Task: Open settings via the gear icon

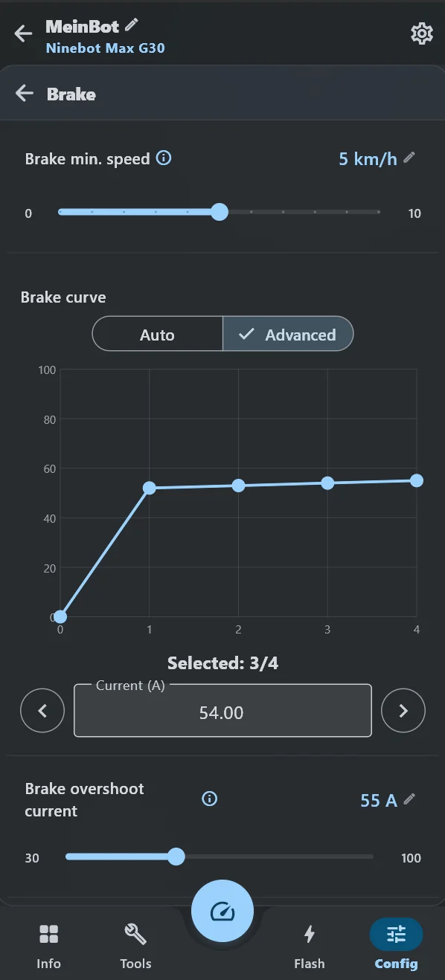Action: (421, 33)
